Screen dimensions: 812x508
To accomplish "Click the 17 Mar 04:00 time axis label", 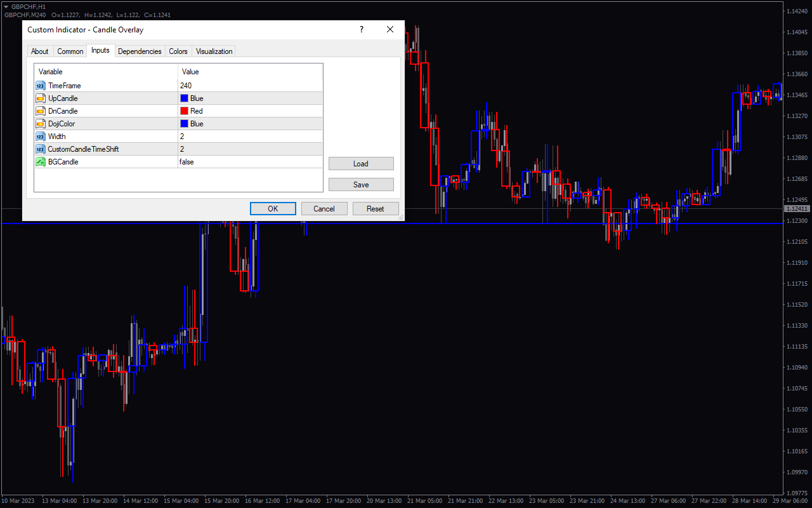I will tap(303, 500).
